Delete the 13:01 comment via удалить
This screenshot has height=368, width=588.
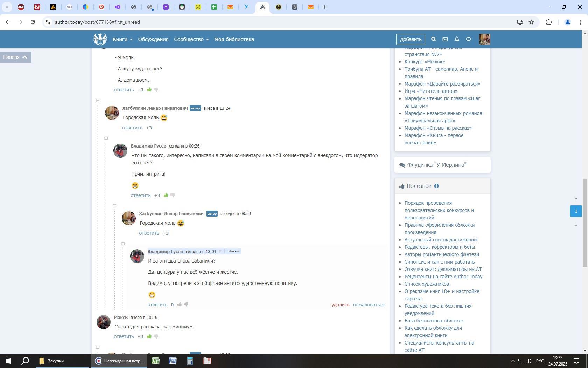click(340, 305)
